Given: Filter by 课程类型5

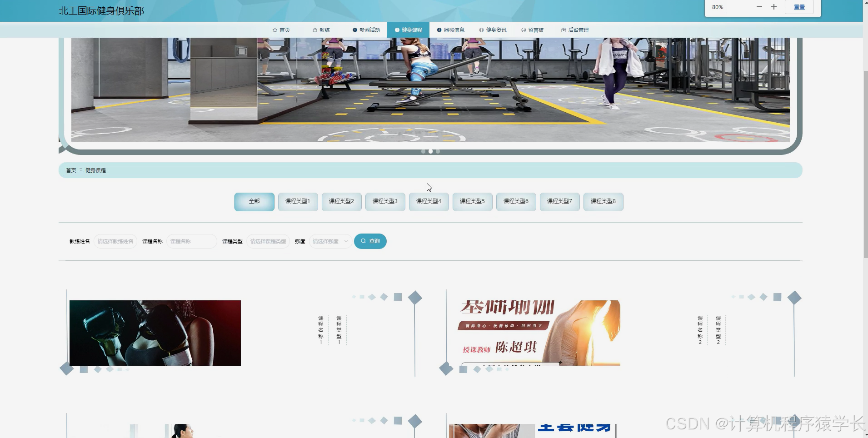Looking at the screenshot, I should click(x=472, y=201).
